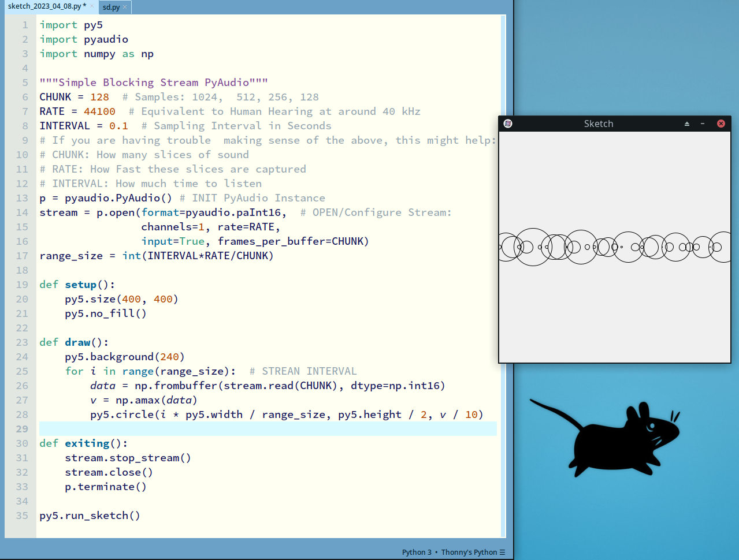Image resolution: width=739 pixels, height=560 pixels.
Task: Select the sketch_2023_04_08.py tab
Action: coord(46,6)
